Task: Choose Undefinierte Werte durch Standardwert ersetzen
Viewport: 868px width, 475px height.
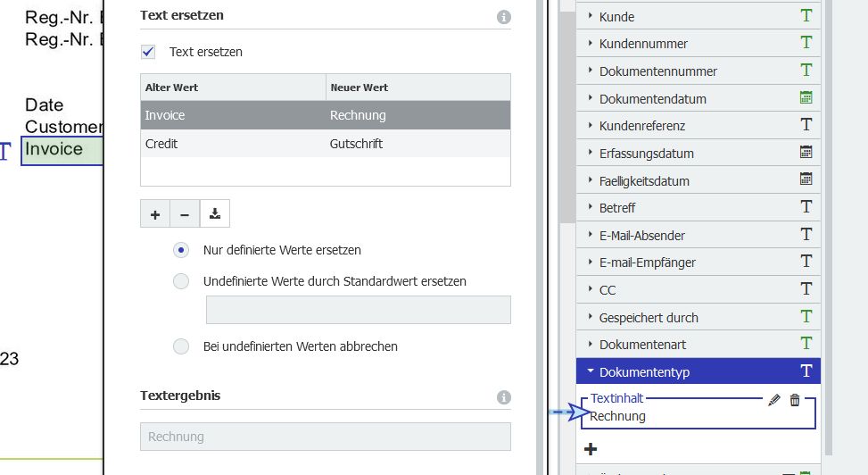Action: point(182,281)
